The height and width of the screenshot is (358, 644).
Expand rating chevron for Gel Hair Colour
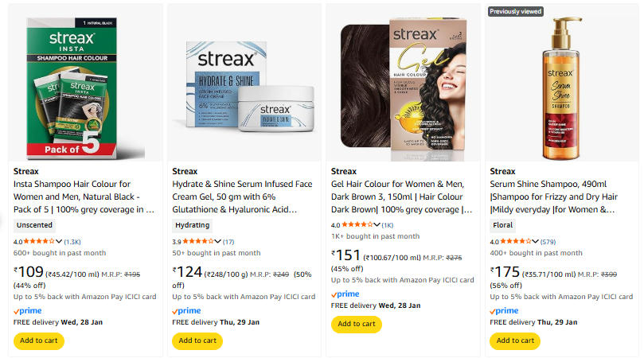[x=376, y=225]
